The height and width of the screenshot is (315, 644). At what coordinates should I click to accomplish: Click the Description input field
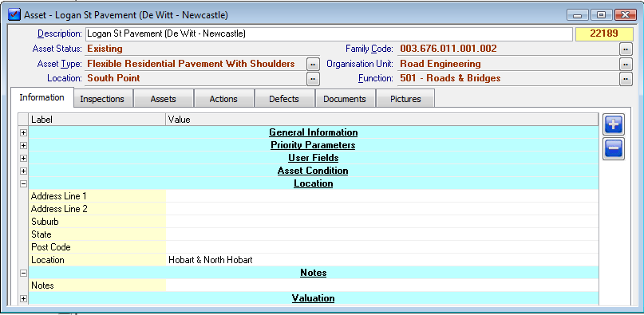[x=328, y=34]
